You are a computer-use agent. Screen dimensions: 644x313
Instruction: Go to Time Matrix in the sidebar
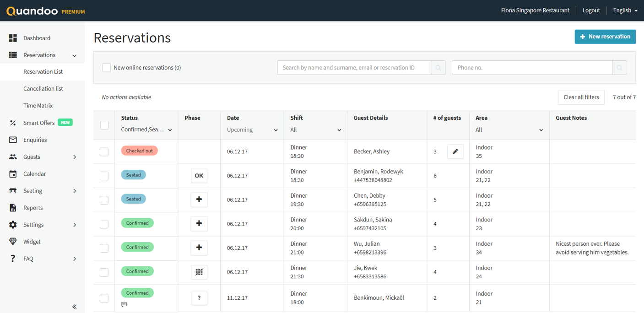click(x=38, y=106)
